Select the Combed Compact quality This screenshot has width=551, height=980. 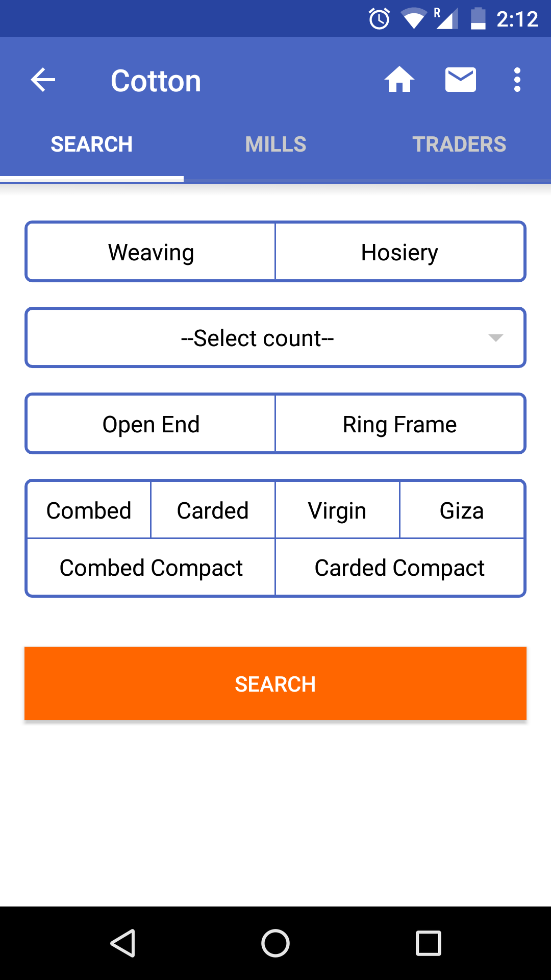[151, 567]
